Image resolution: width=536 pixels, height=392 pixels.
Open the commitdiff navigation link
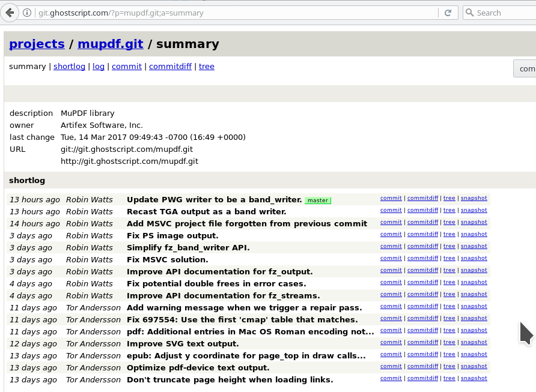170,66
